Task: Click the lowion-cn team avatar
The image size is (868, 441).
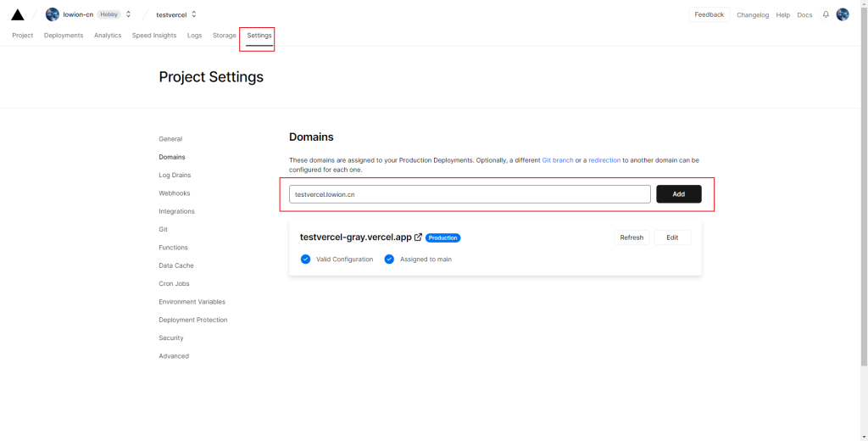Action: pyautogui.click(x=53, y=14)
